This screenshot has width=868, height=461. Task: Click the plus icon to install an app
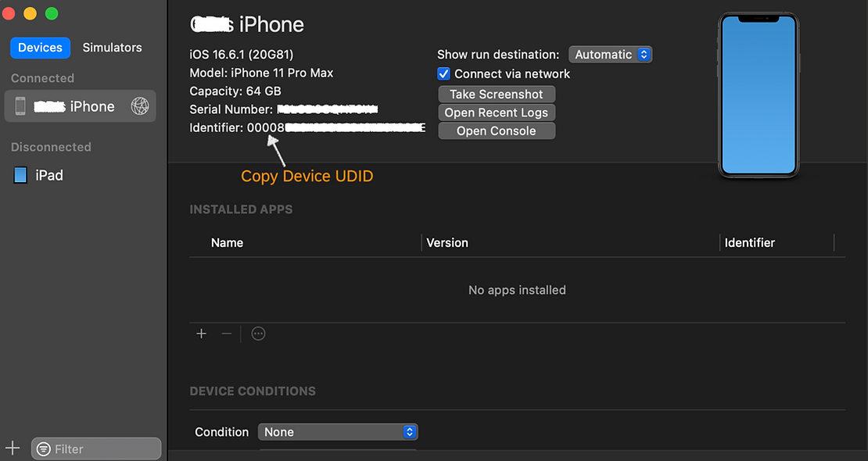click(x=201, y=334)
